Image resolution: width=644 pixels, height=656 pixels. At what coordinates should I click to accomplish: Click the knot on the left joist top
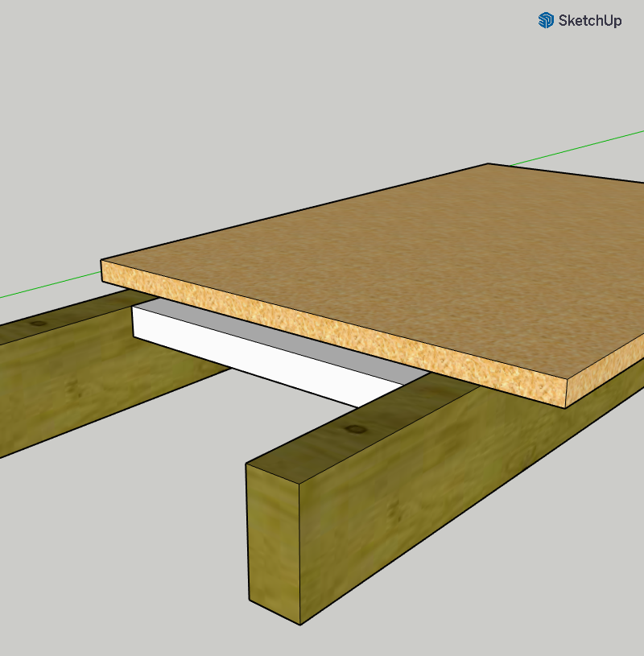[x=37, y=324]
